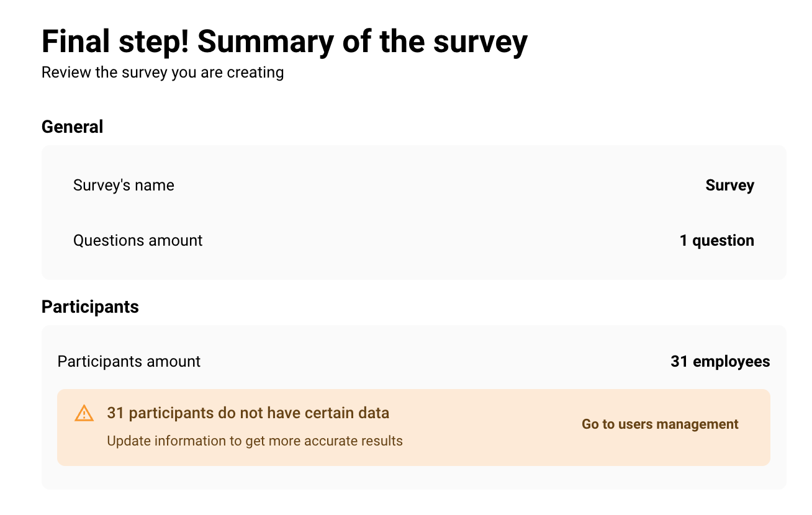Click the General section heading
The image size is (812, 515).
coord(72,127)
